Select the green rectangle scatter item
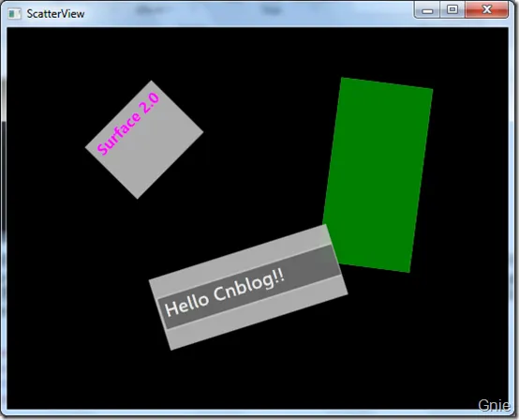The image size is (519, 420). click(x=378, y=175)
